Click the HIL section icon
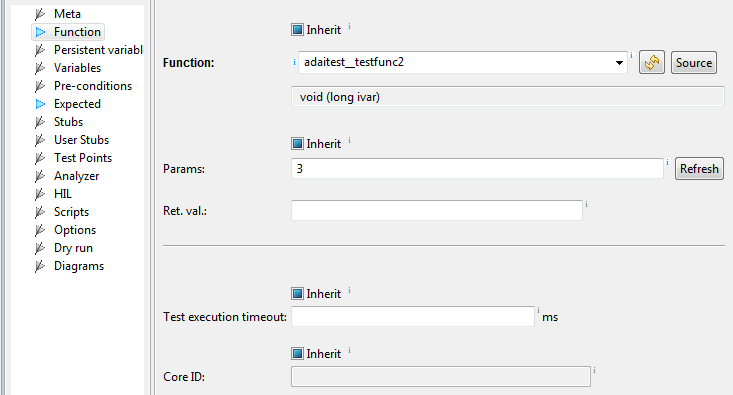733x395 pixels. (x=40, y=194)
